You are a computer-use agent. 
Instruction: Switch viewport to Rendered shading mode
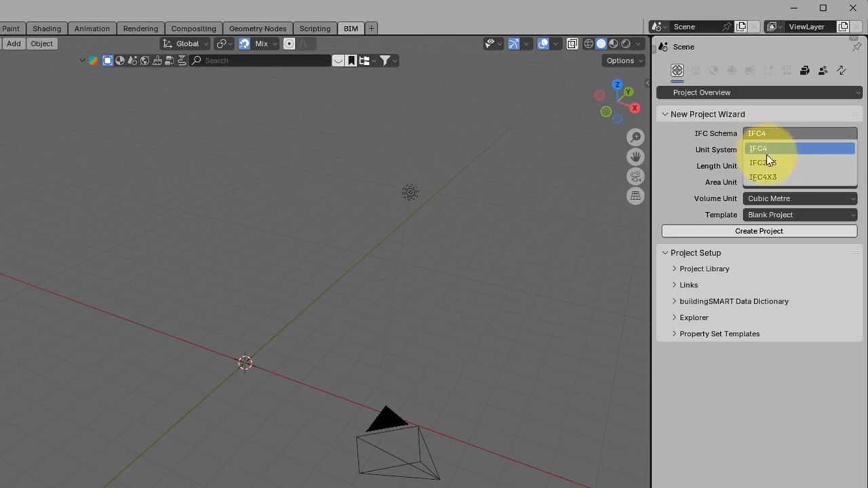click(x=625, y=43)
